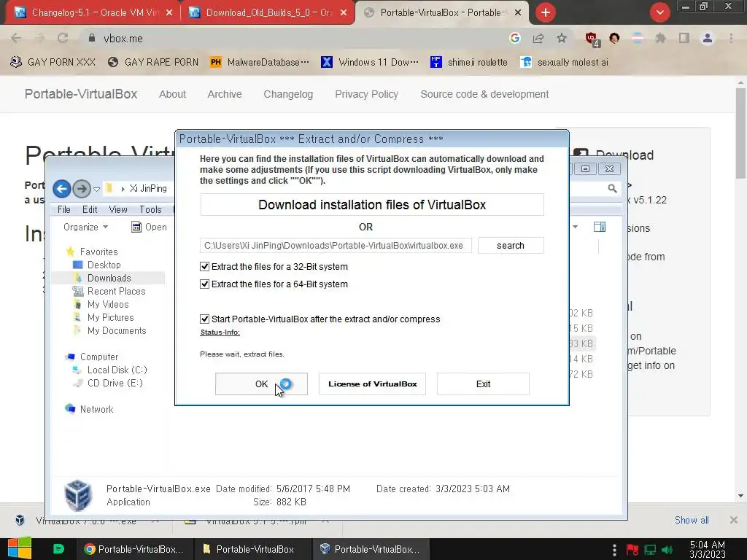Uncheck Extract files for 64-Bit system

pos(204,284)
